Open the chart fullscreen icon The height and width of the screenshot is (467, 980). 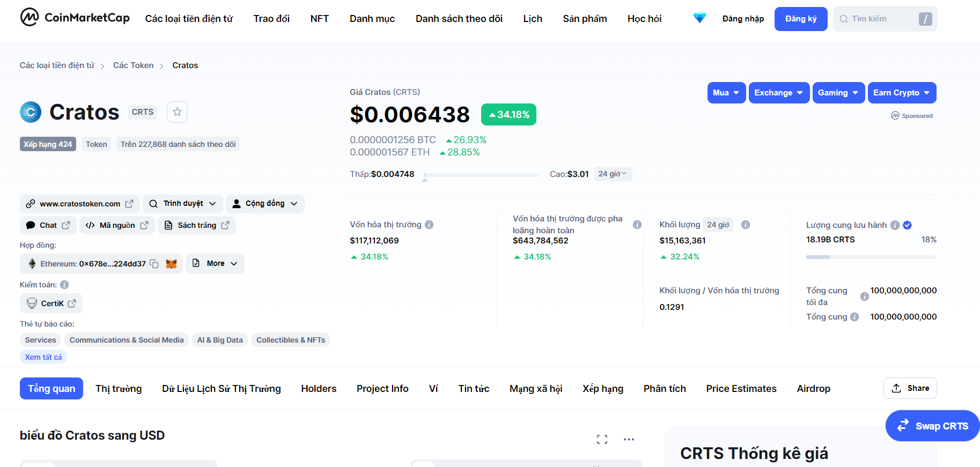tap(602, 440)
